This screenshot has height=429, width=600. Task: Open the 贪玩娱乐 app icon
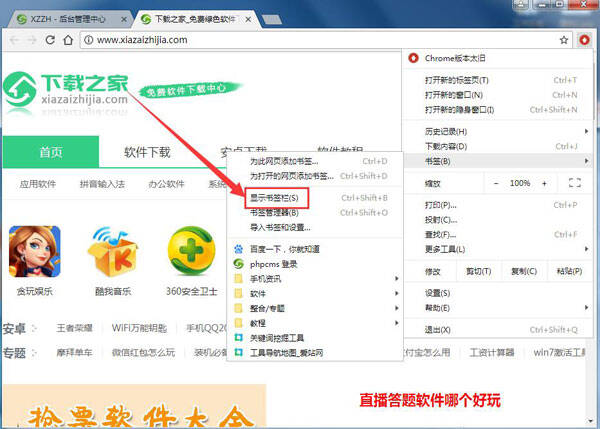point(35,251)
